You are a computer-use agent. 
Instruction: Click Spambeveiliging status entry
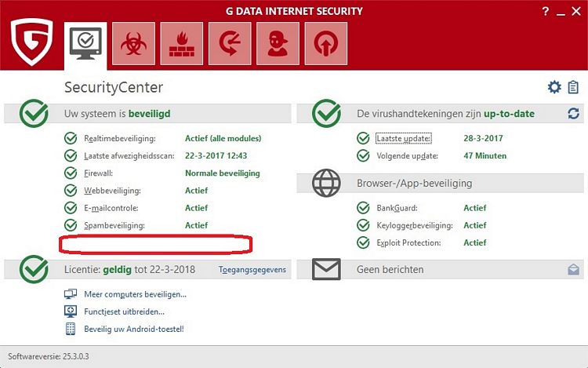click(x=115, y=225)
